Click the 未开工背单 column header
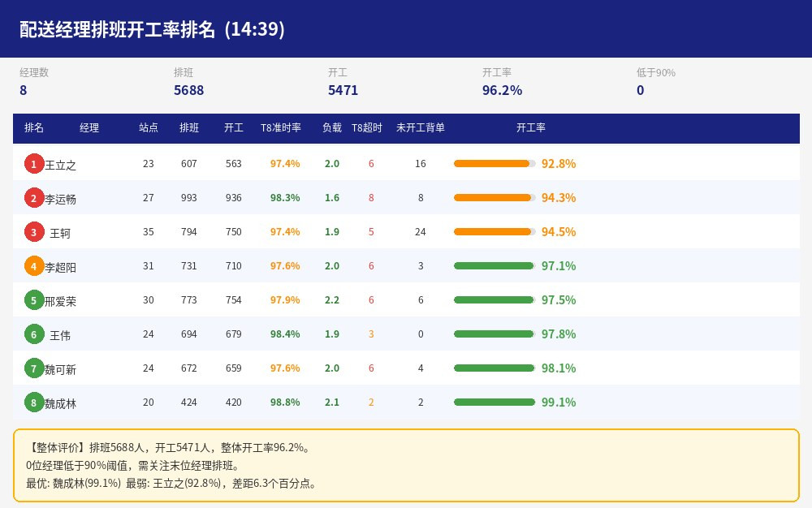This screenshot has height=508, width=812. coord(421,127)
